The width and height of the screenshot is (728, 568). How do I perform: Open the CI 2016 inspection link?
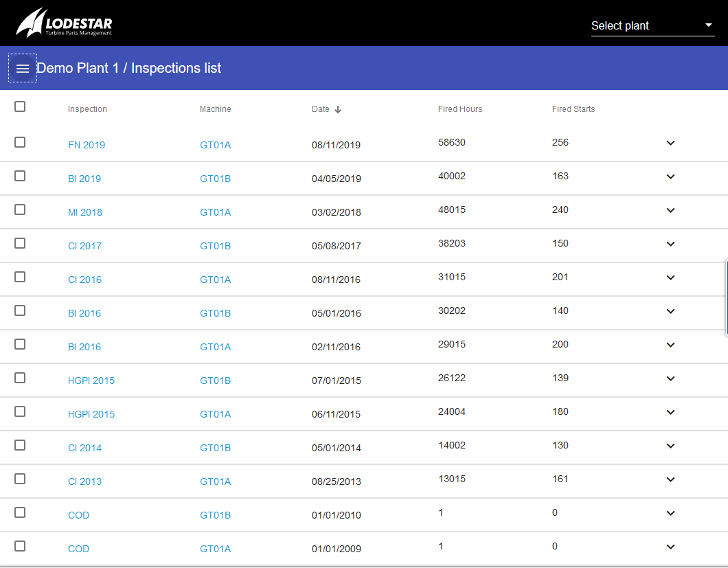pos(84,280)
